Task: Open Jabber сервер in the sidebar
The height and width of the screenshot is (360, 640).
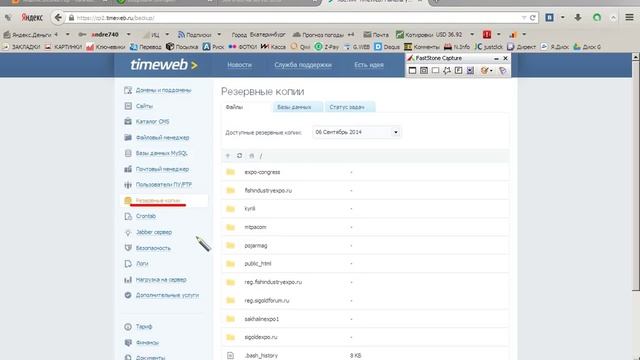Action: point(154,232)
